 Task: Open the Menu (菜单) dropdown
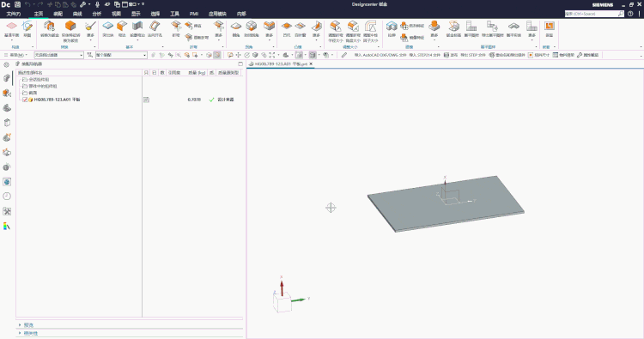pyautogui.click(x=16, y=55)
